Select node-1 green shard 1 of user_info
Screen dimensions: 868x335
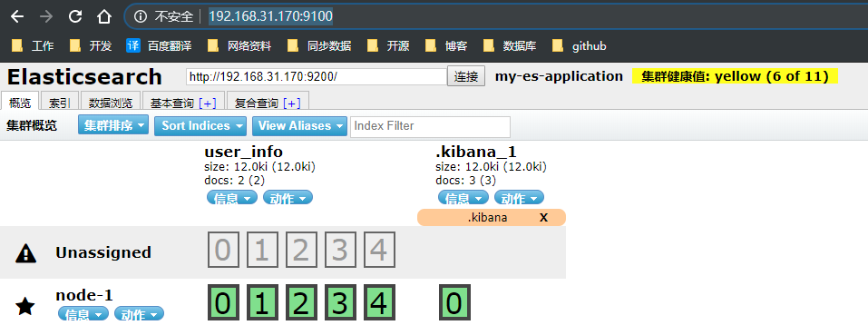[261, 302]
